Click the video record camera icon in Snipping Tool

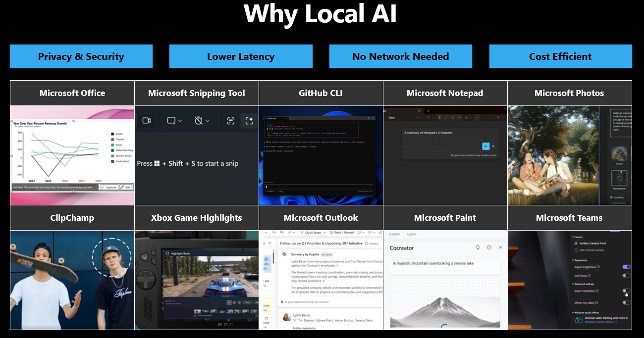[x=146, y=121]
